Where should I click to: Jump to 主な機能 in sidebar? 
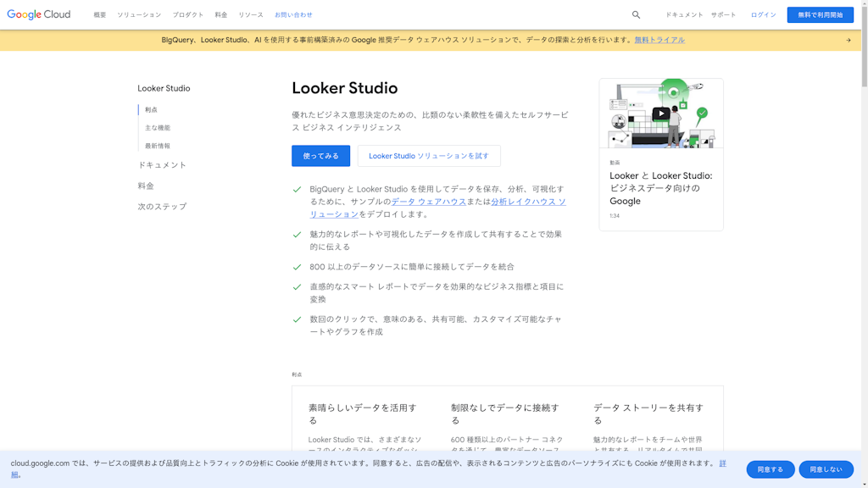[158, 128]
